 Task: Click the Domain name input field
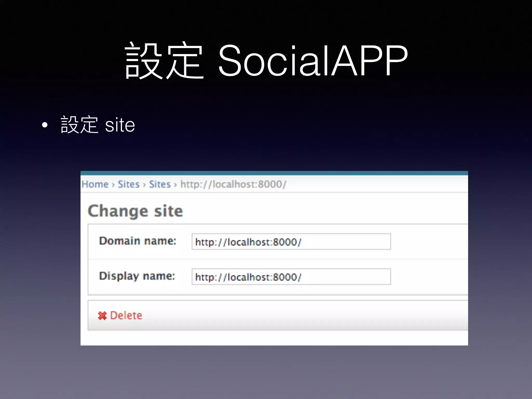(x=291, y=242)
